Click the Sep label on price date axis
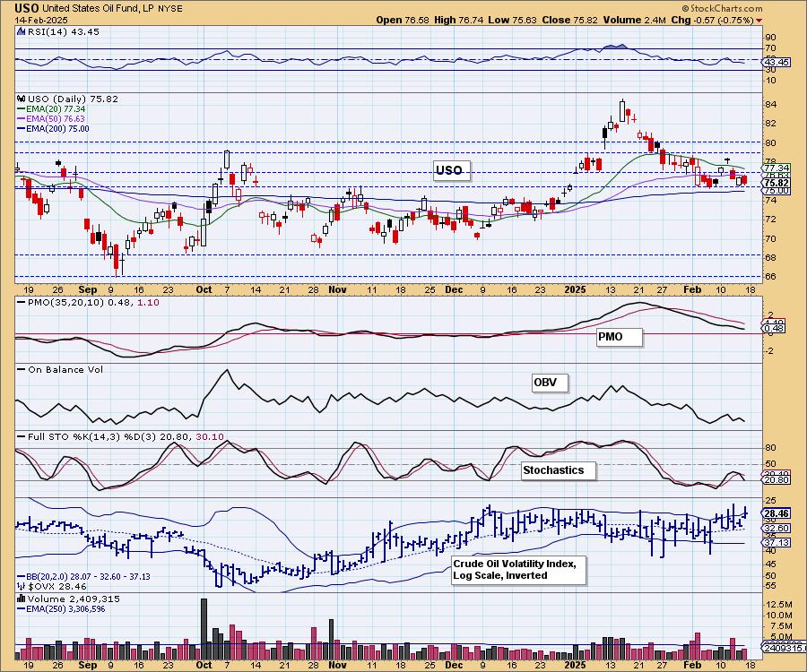This screenshot has height=672, width=807. 88,289
